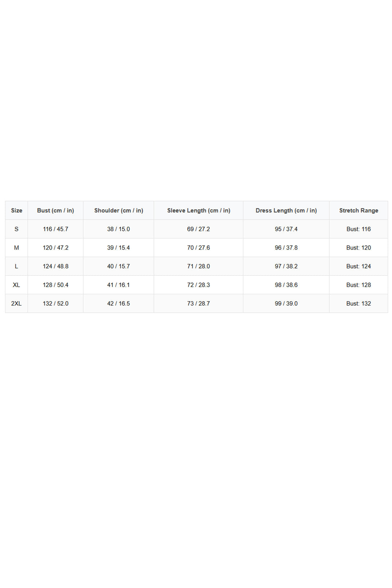
Task: Select the Sleeve Length column header
Action: (x=199, y=210)
